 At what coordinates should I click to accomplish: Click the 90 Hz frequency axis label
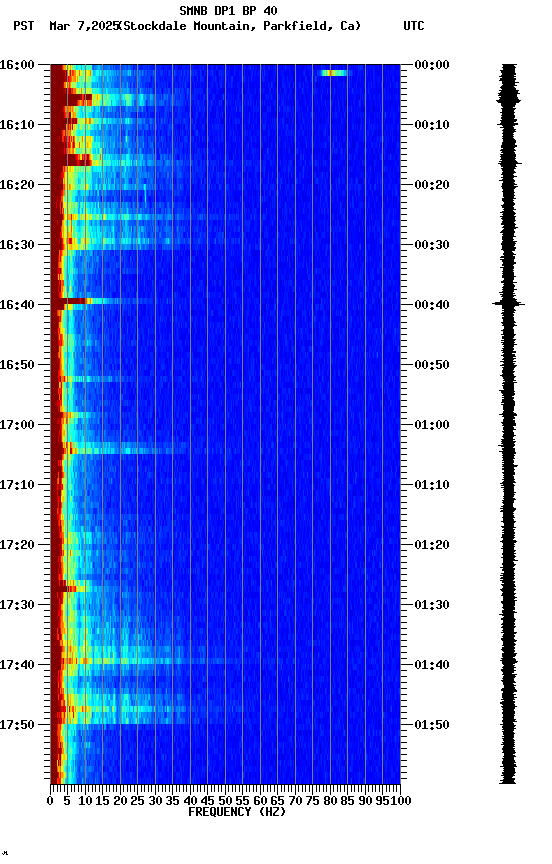365,801
